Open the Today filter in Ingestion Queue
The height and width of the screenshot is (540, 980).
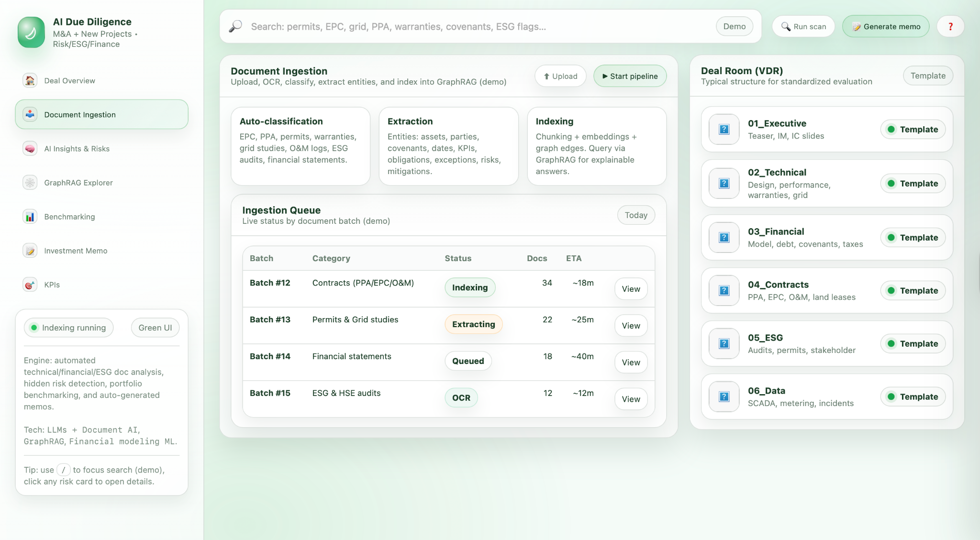pos(635,215)
